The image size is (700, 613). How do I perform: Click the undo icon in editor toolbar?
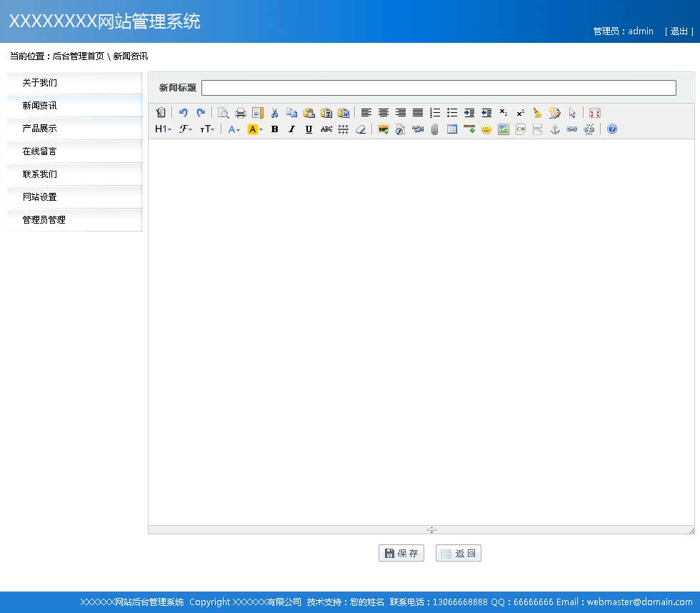coord(184,113)
